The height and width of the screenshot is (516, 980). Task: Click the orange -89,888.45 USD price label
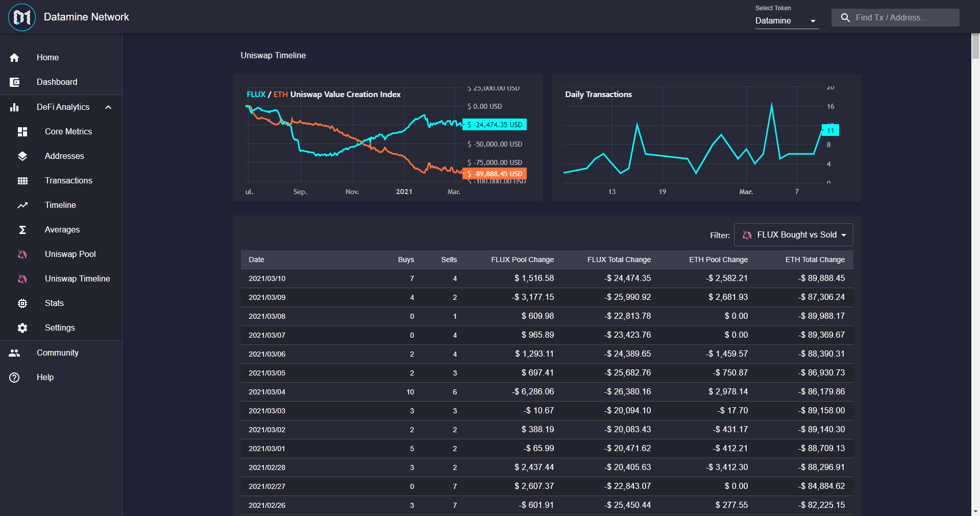pos(494,174)
